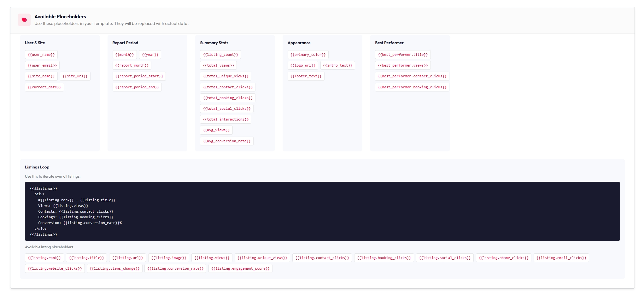This screenshot has height=306, width=644.
Task: Choose the {{total_booking_clicks}} placeholder
Action: (228, 98)
